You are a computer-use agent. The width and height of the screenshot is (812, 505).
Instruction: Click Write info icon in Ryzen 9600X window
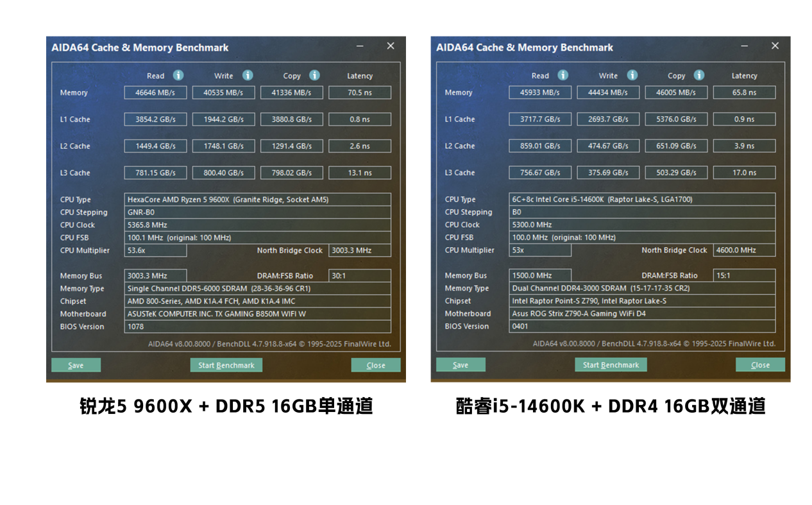pos(248,76)
